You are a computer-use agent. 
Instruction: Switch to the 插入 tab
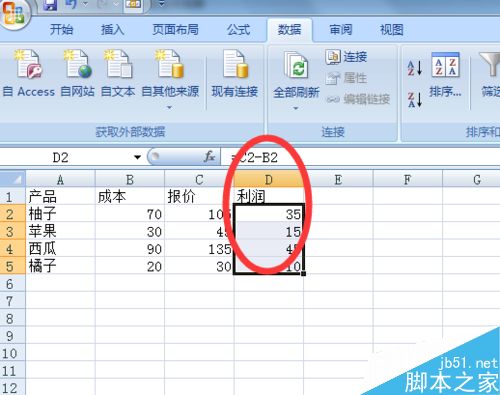(113, 30)
